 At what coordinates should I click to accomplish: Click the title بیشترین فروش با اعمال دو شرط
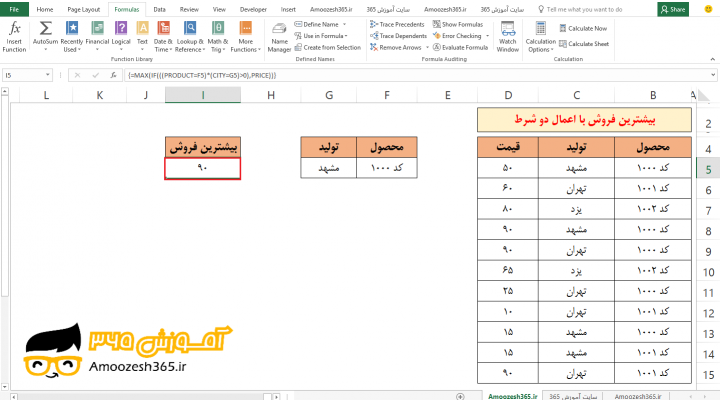[x=585, y=120]
